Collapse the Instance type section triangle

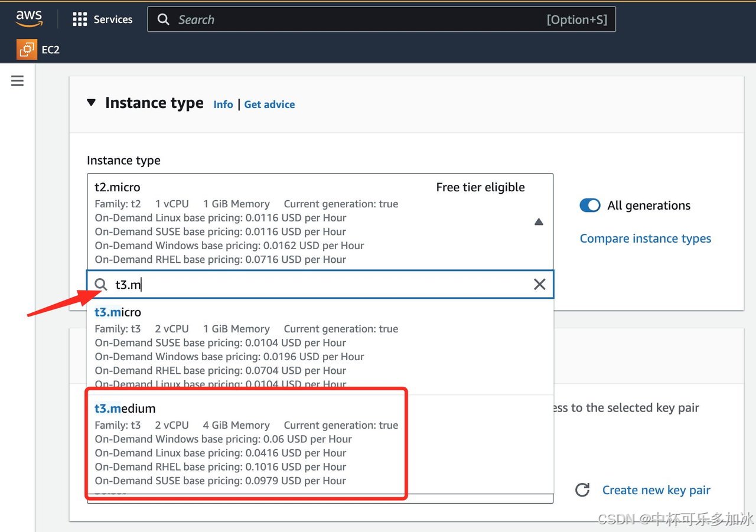91,103
